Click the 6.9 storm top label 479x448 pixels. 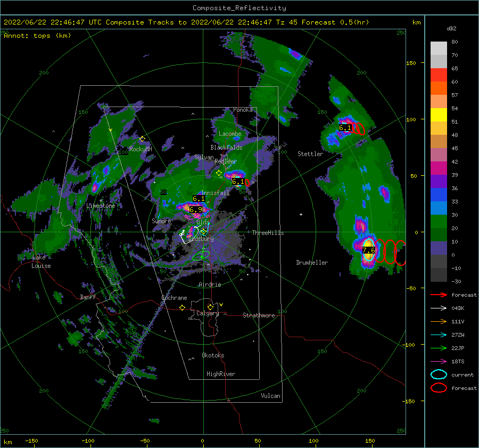pos(196,209)
